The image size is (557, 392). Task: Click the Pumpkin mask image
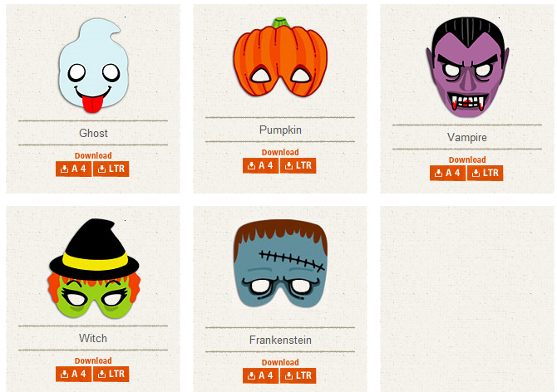(280, 57)
